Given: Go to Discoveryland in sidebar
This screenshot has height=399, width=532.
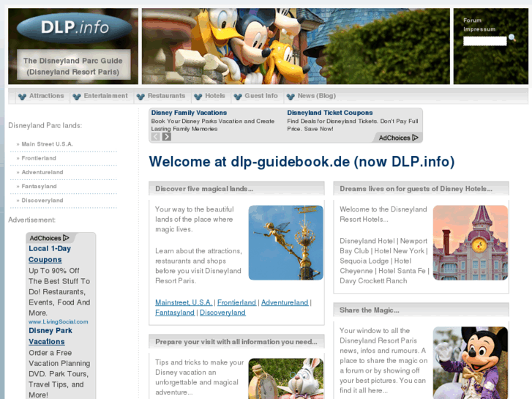Looking at the screenshot, I should pyautogui.click(x=42, y=201).
